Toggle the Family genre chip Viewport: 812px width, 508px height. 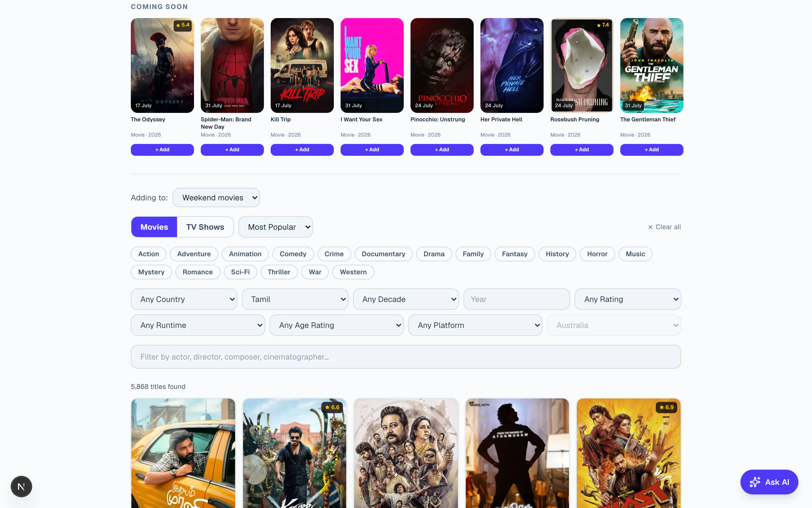click(x=473, y=254)
